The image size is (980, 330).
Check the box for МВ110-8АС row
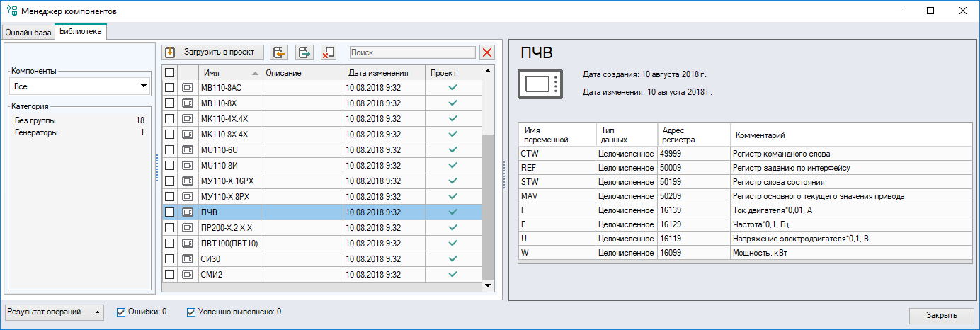pos(169,87)
